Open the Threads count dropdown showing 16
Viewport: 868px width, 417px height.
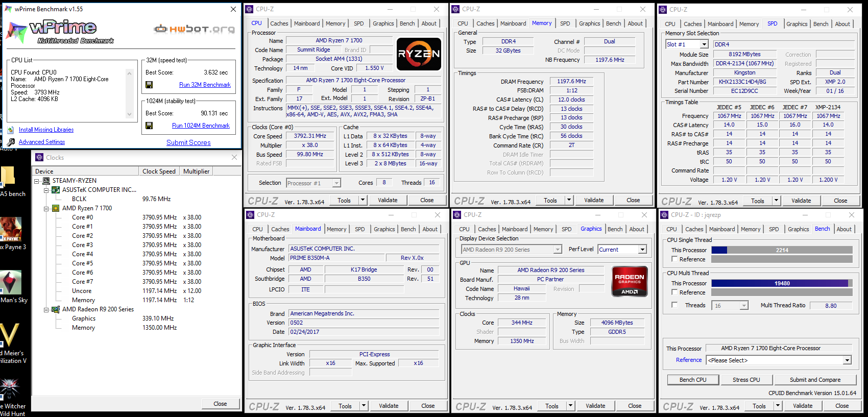(x=744, y=306)
